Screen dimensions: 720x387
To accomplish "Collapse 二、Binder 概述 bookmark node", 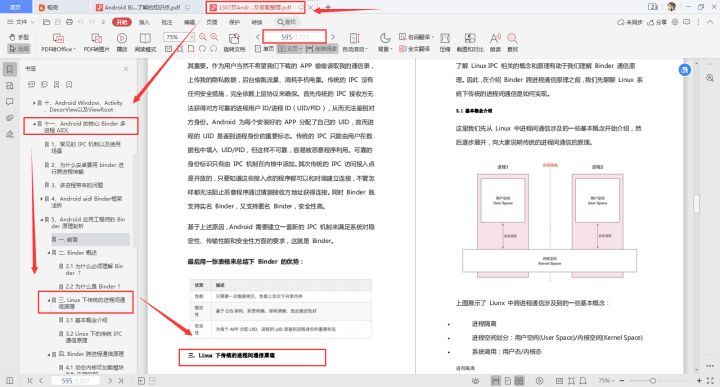I will click(49, 252).
